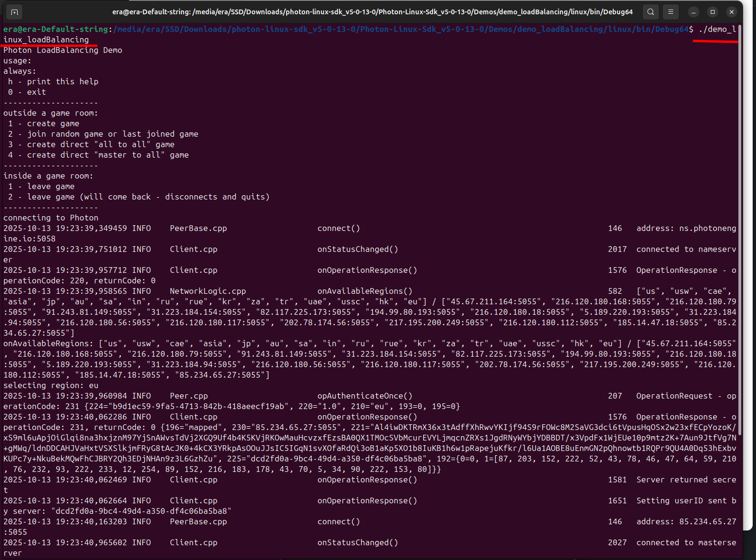Open the terminal hamburger menu
This screenshot has width=756, height=560.
coord(671,12)
